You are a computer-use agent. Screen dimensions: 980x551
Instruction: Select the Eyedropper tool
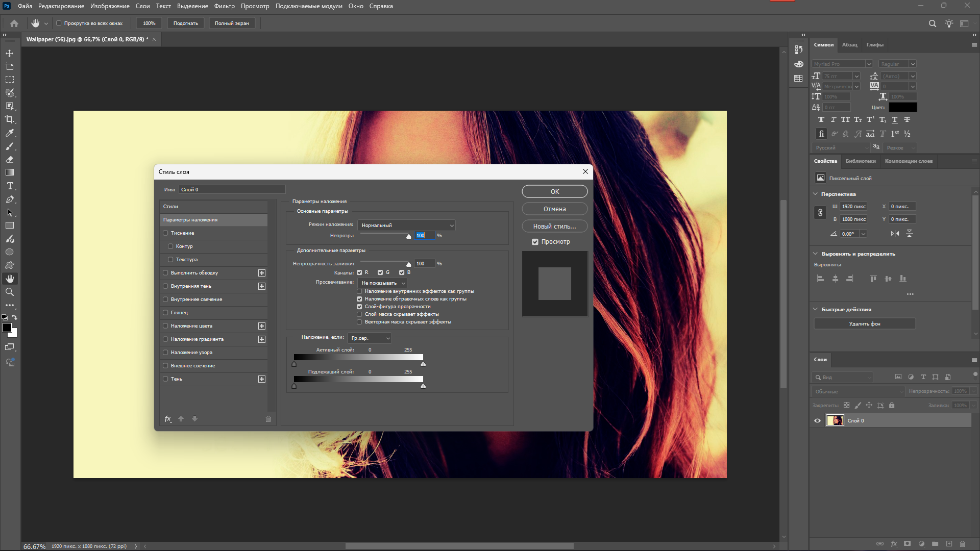pos(10,133)
